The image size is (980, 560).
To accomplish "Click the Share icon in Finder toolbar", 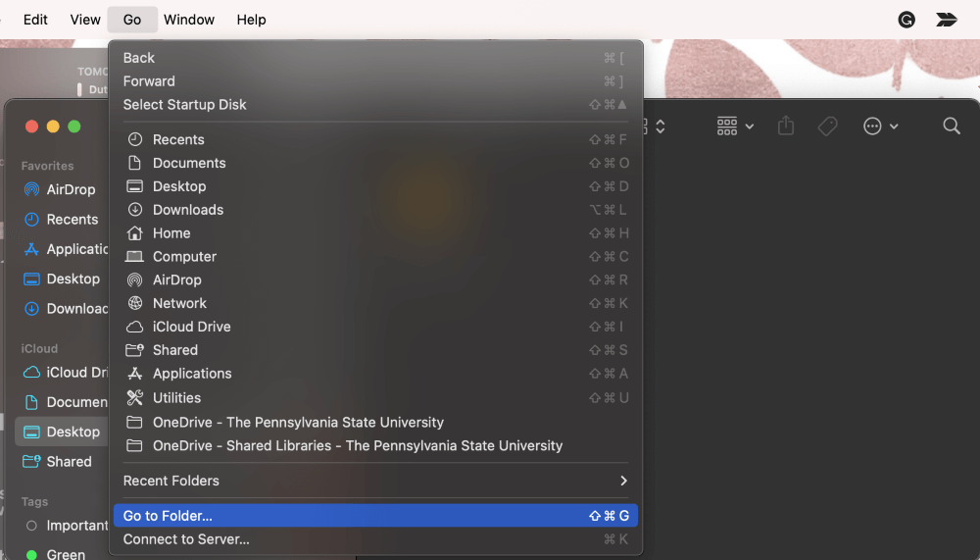I will (786, 127).
